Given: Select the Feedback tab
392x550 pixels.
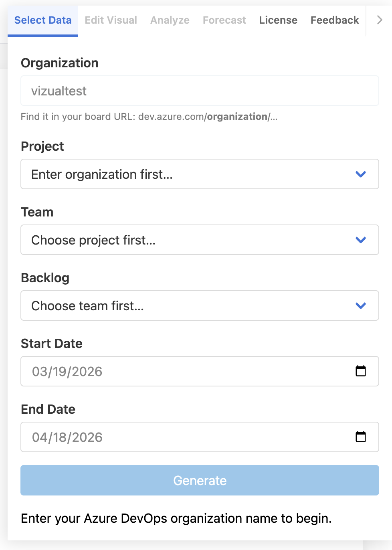Looking at the screenshot, I should 334,20.
